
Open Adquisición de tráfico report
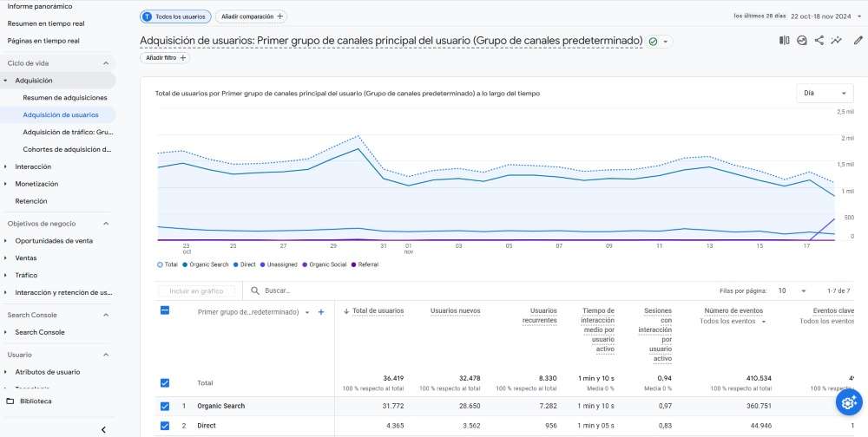[68, 132]
